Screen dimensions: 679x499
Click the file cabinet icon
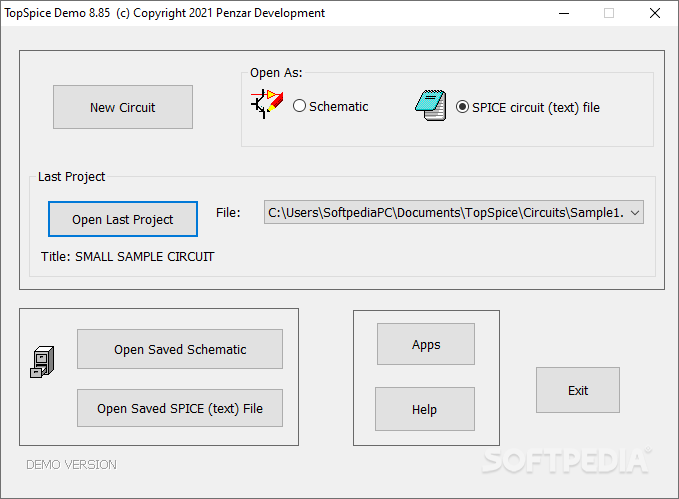[42, 362]
